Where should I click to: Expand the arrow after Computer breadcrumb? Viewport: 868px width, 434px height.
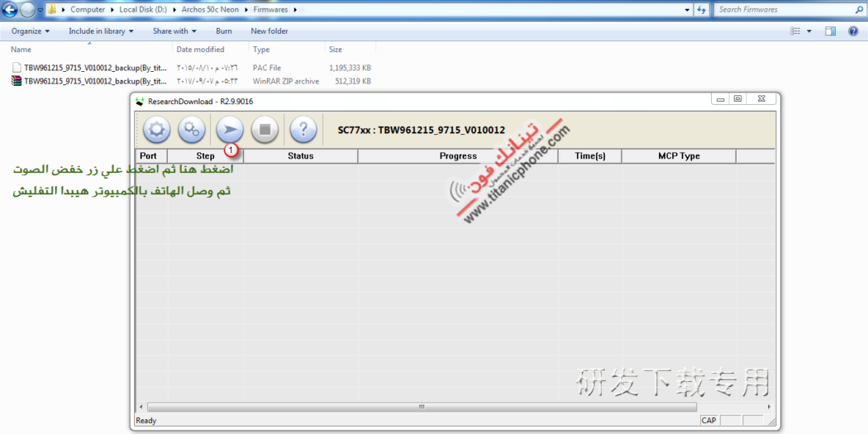tap(110, 9)
